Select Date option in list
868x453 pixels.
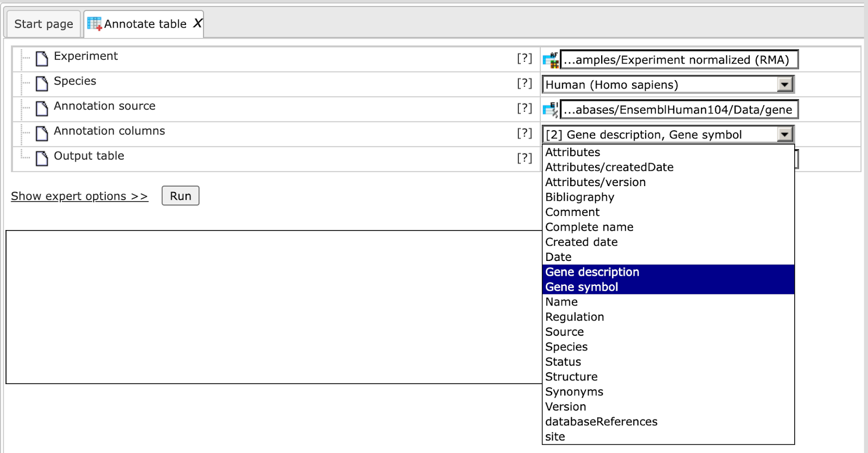click(668, 257)
